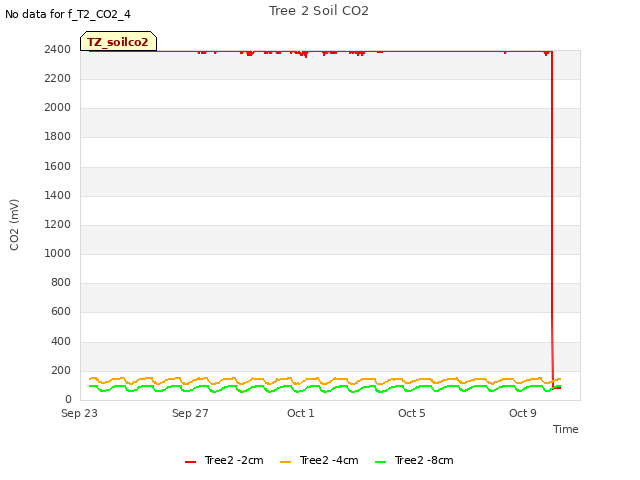Viewport: 640px width, 480px height.
Task: Click the 2000 y-axis tick label
Action: 58,107
